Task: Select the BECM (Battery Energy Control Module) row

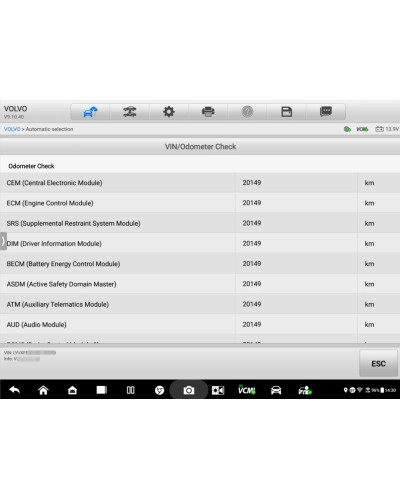Action: point(200,264)
